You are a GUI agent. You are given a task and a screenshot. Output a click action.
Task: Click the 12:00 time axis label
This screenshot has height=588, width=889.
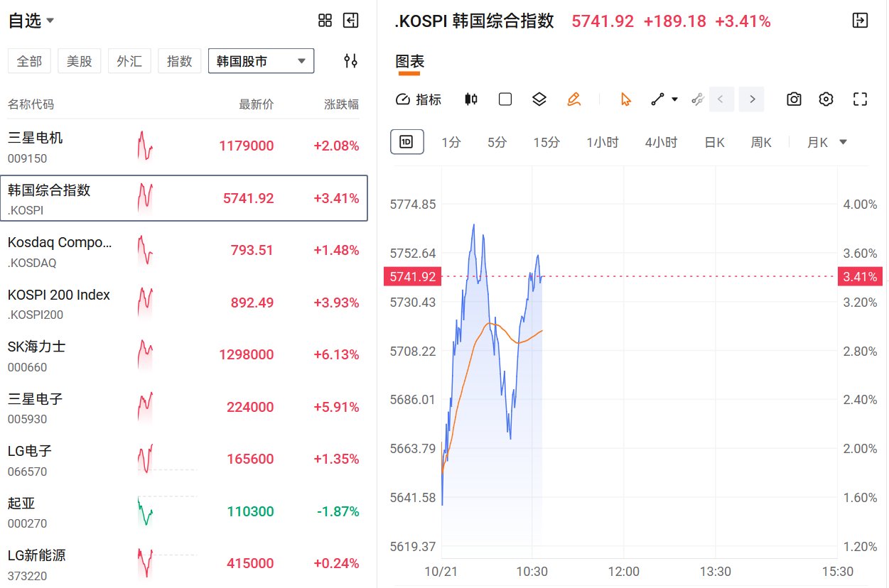click(623, 572)
